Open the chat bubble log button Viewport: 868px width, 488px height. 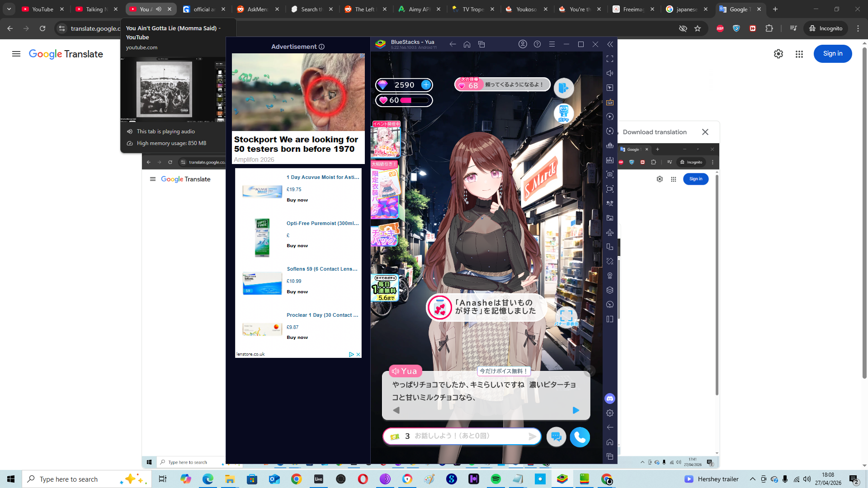[556, 437]
